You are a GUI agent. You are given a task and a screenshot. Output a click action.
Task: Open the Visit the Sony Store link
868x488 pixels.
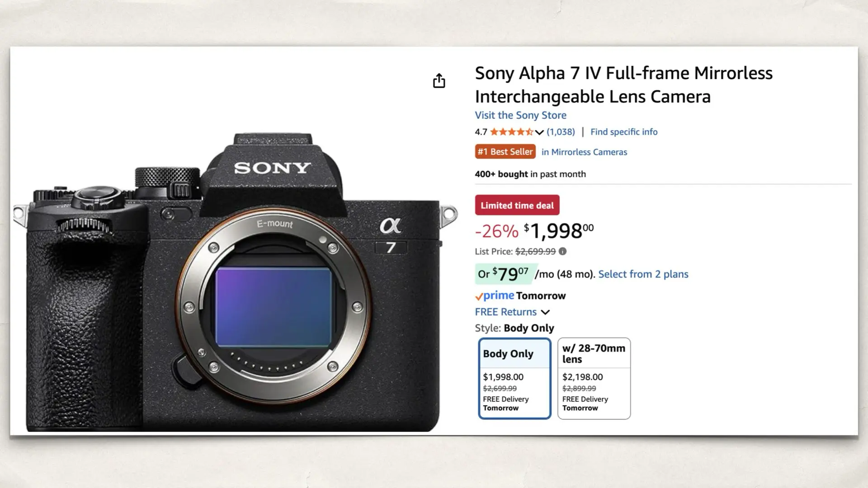point(520,115)
